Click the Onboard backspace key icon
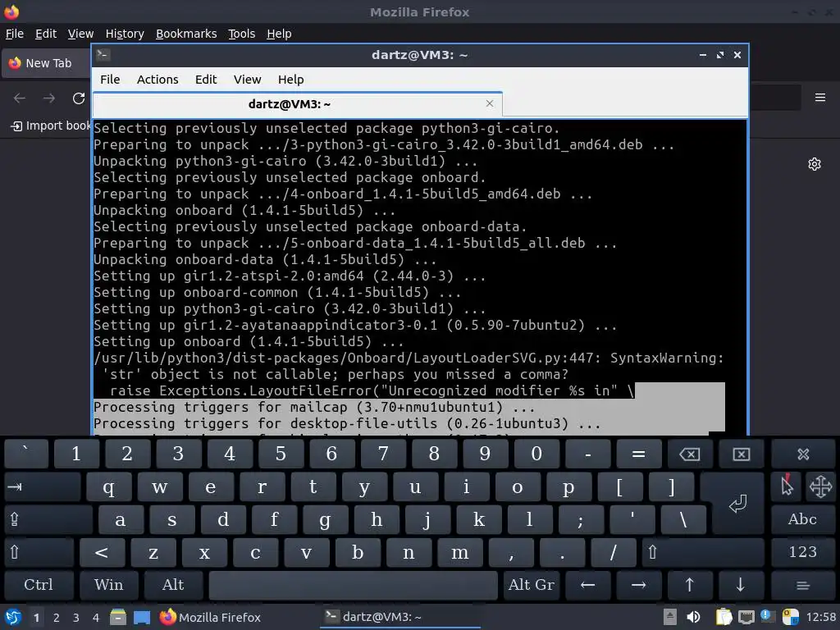Viewport: 840px width, 630px height. [x=689, y=454]
